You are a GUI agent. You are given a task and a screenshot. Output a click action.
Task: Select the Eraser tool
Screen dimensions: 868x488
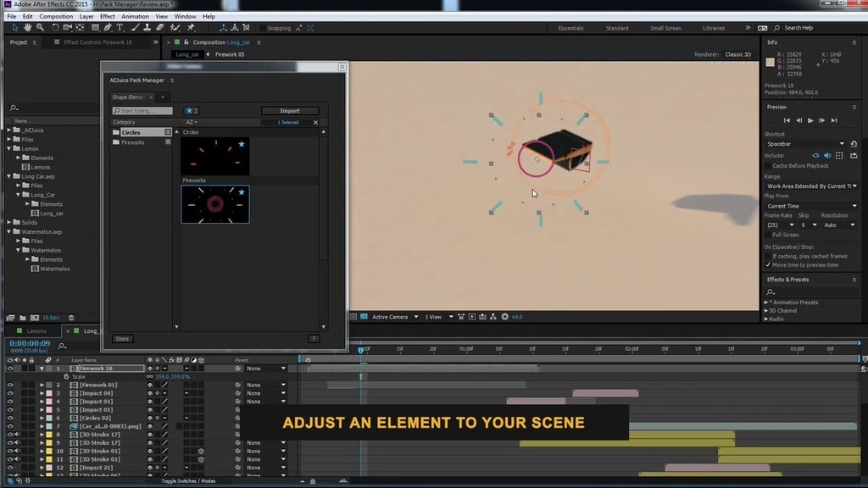[x=160, y=28]
